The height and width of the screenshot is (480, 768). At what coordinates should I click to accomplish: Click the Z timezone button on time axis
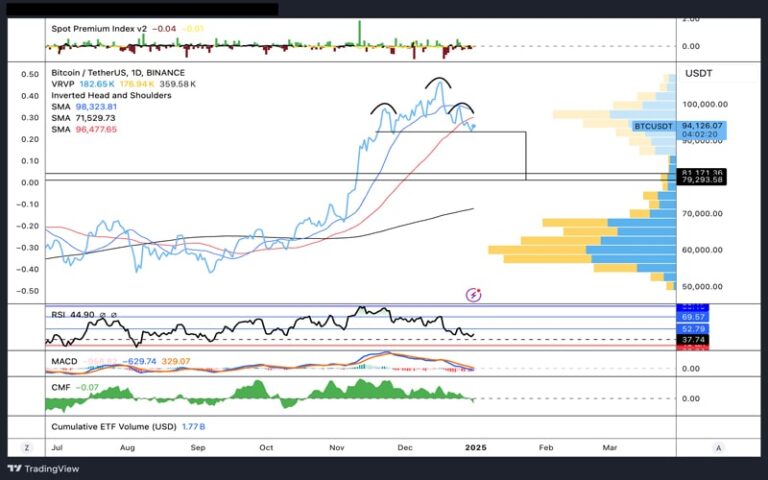pos(27,448)
